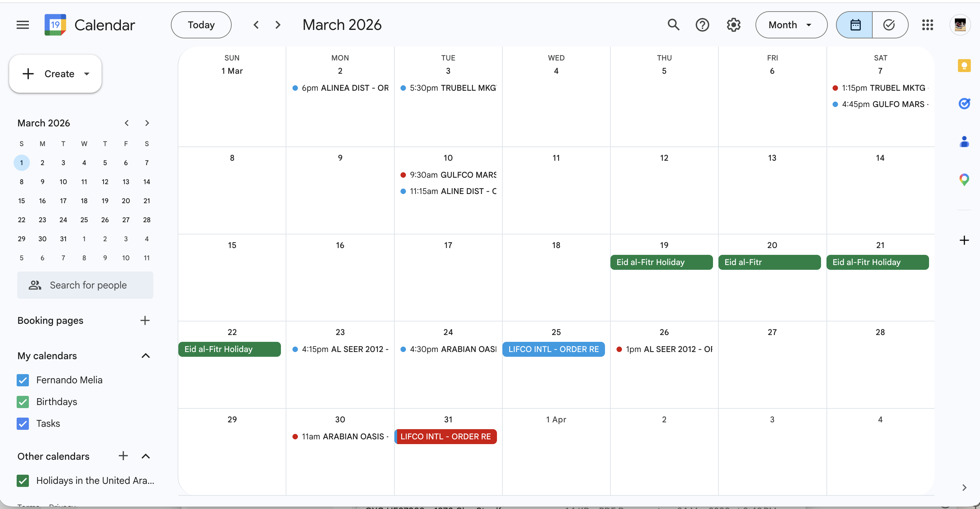
Task: Open the Google apps grid
Action: point(927,25)
